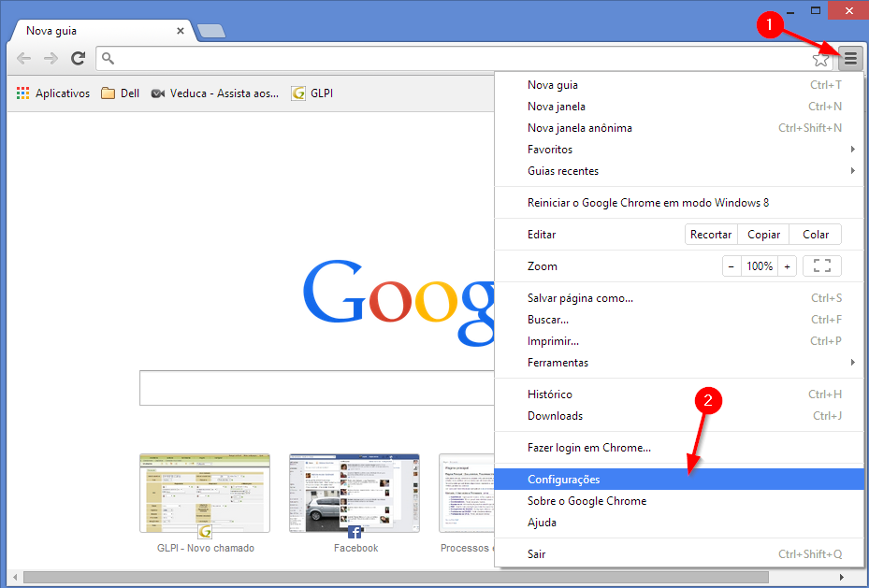Open Histórico from the menu
The width and height of the screenshot is (869, 588).
click(x=550, y=394)
